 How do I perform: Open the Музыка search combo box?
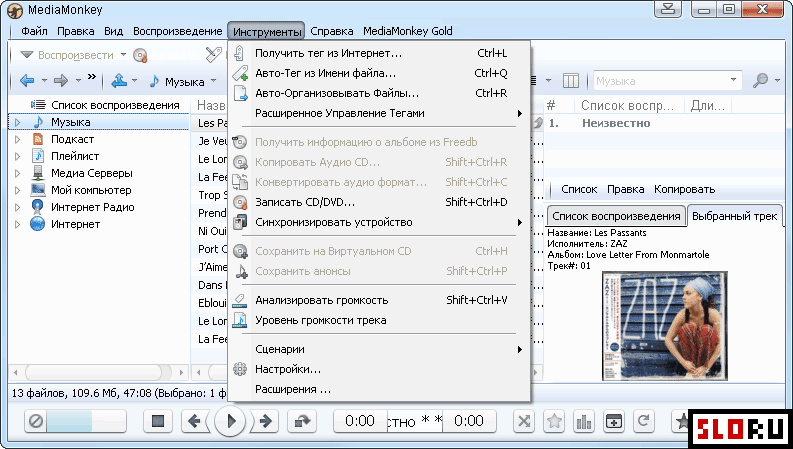pyautogui.click(x=667, y=81)
